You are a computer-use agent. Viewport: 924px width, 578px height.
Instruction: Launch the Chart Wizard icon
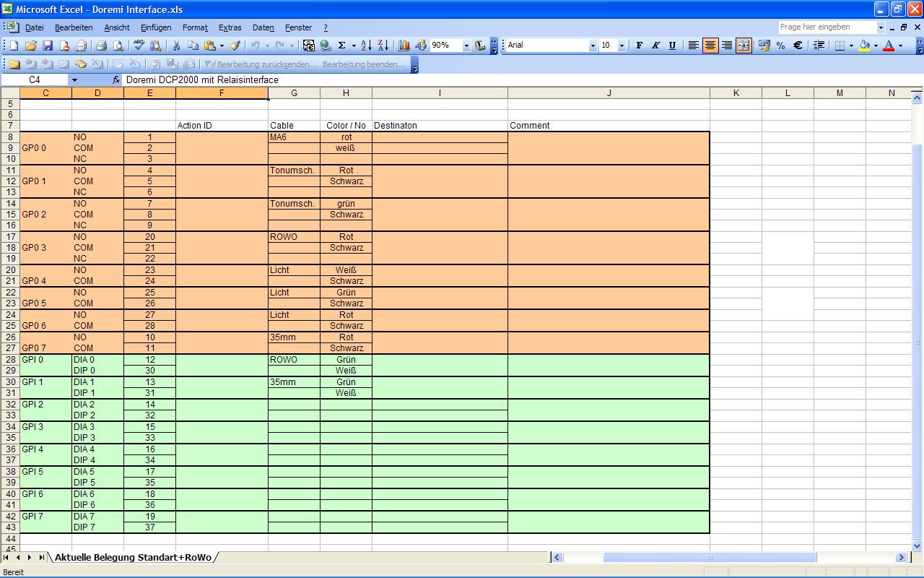tap(404, 46)
